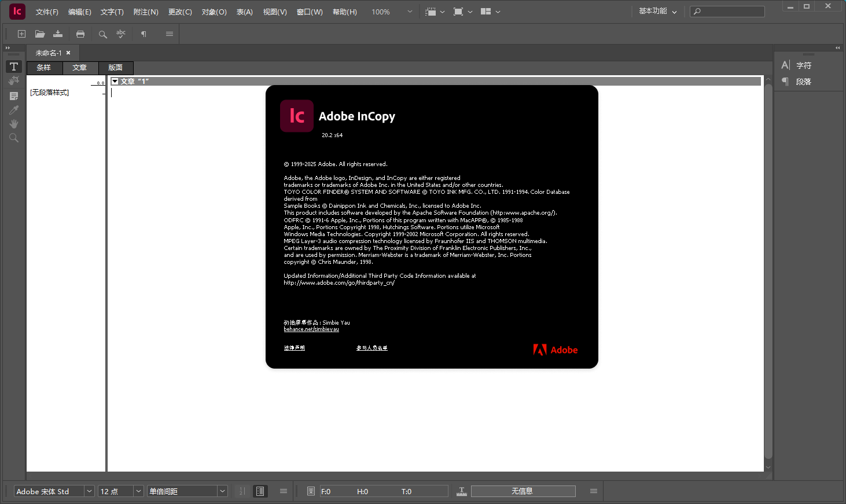Open the 法律声明 legal notices link
The image size is (846, 504).
click(295, 348)
